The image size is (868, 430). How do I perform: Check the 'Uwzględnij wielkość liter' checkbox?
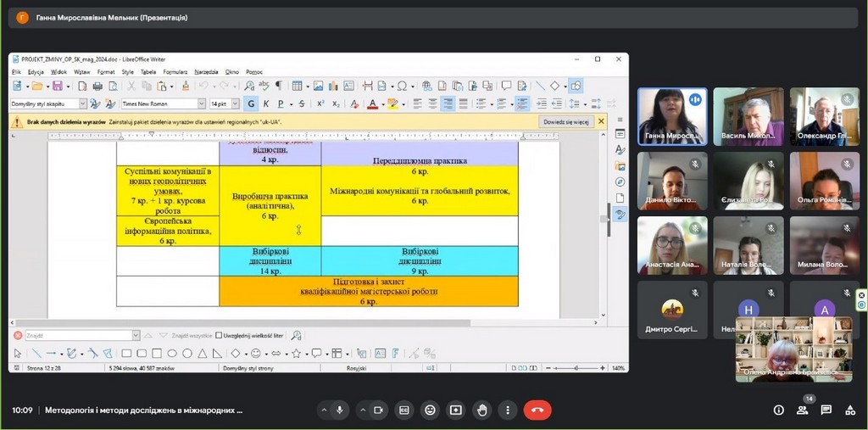(219, 335)
